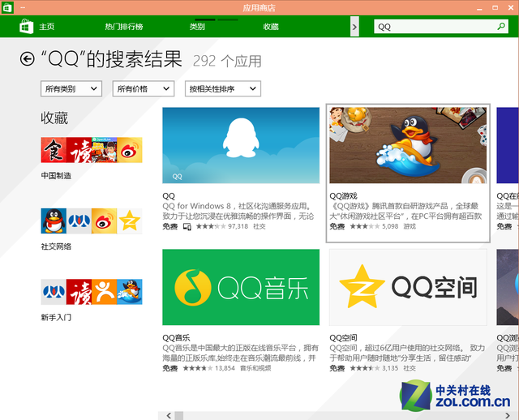Open the 热门排行榜 top charts tab
The height and width of the screenshot is (420, 519).
[x=123, y=27]
